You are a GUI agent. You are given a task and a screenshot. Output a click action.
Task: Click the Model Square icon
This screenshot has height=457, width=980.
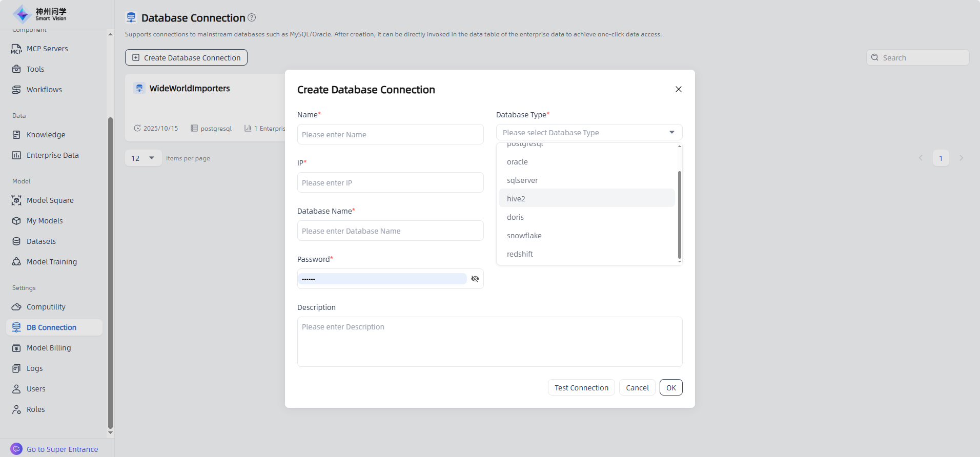pyautogui.click(x=16, y=200)
